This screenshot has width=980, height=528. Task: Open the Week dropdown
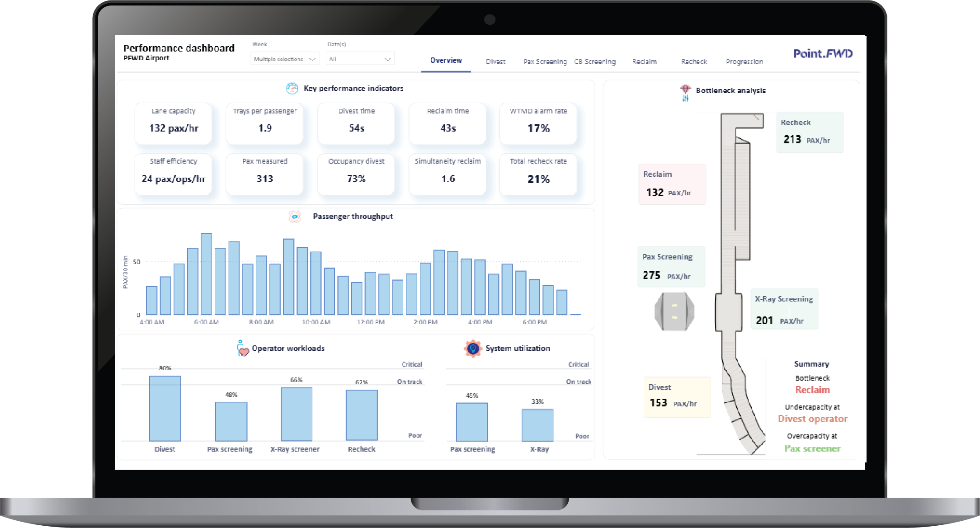click(x=285, y=59)
